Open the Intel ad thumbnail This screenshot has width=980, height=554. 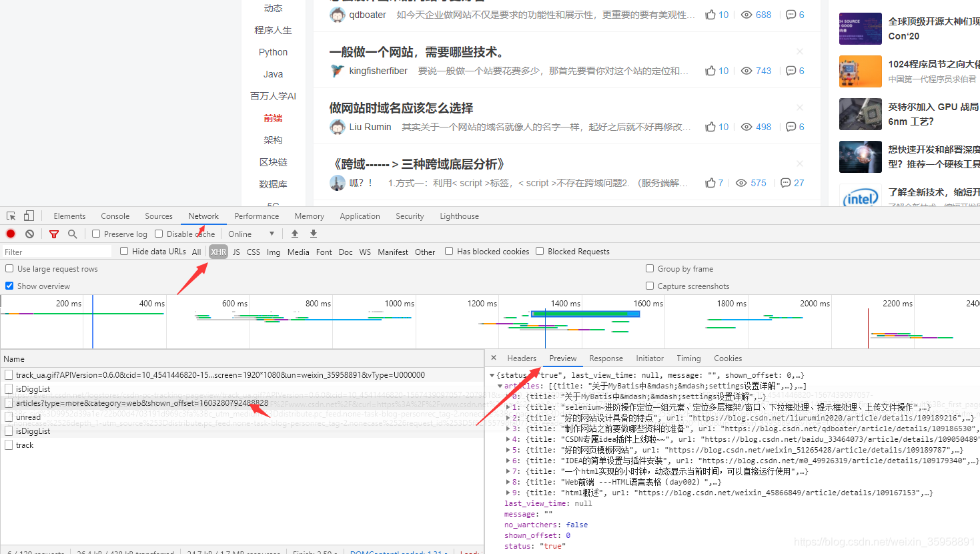point(861,195)
